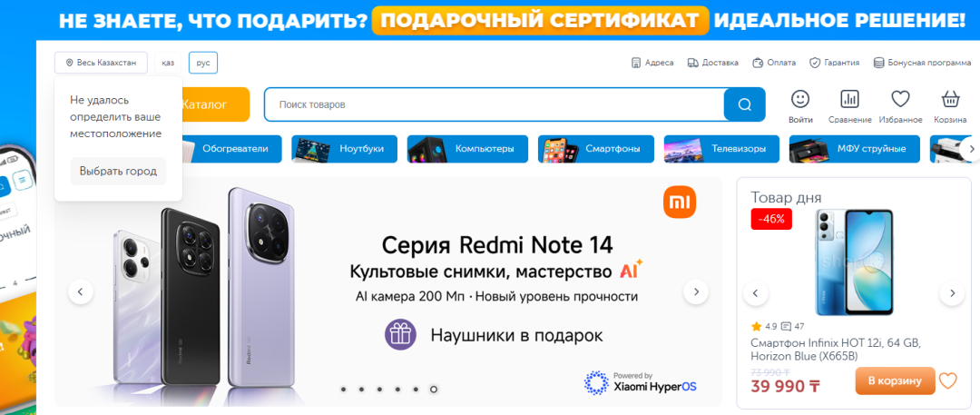The image size is (980, 415).
Task: Click the search magnifier button
Action: coord(744,104)
